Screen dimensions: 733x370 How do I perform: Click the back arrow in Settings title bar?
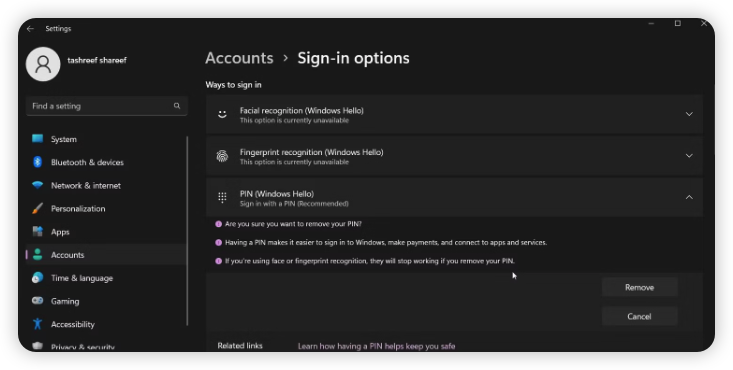click(30, 29)
